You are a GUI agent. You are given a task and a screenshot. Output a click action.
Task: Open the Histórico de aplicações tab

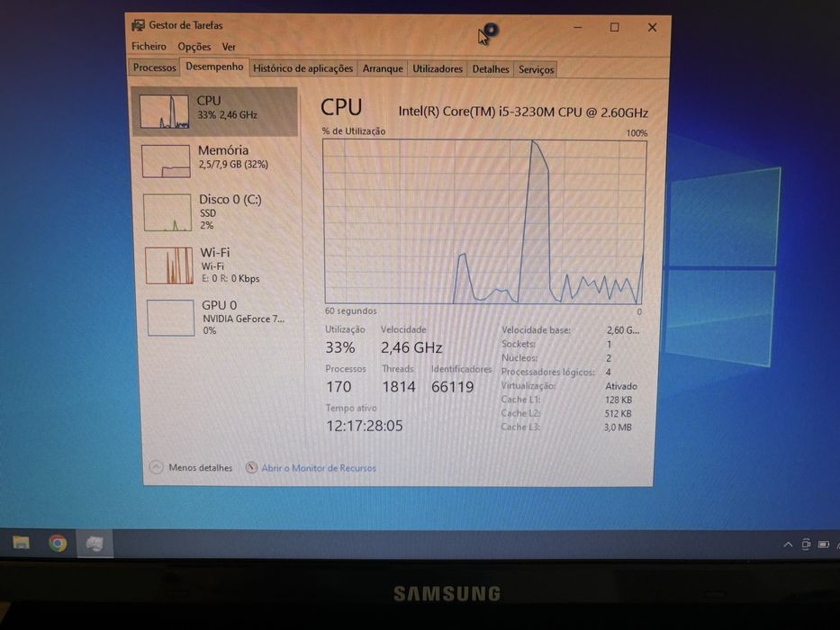(x=303, y=68)
